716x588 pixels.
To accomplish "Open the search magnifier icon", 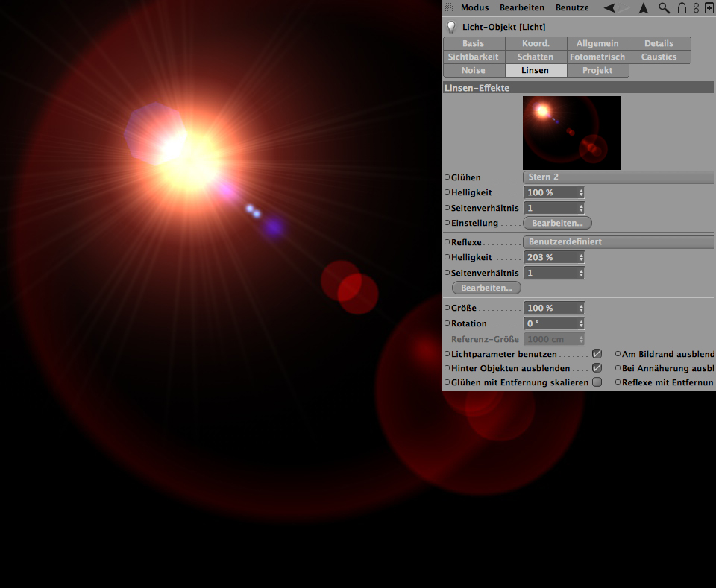I will tap(664, 7).
